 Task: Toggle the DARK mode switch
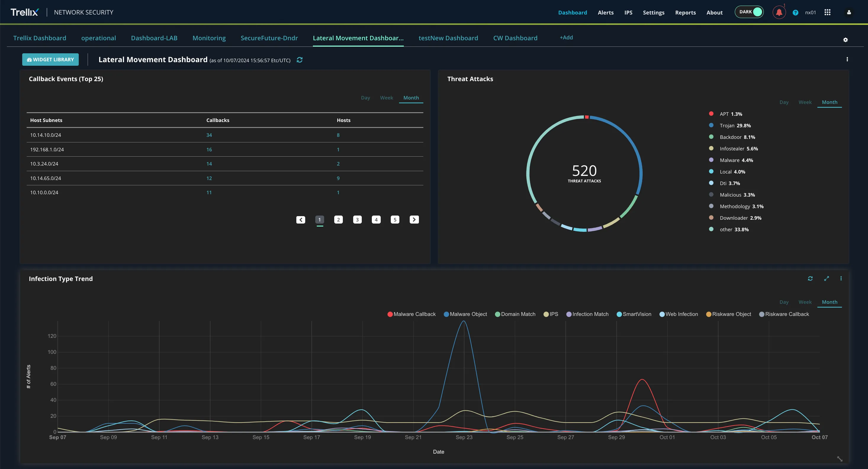tap(749, 12)
